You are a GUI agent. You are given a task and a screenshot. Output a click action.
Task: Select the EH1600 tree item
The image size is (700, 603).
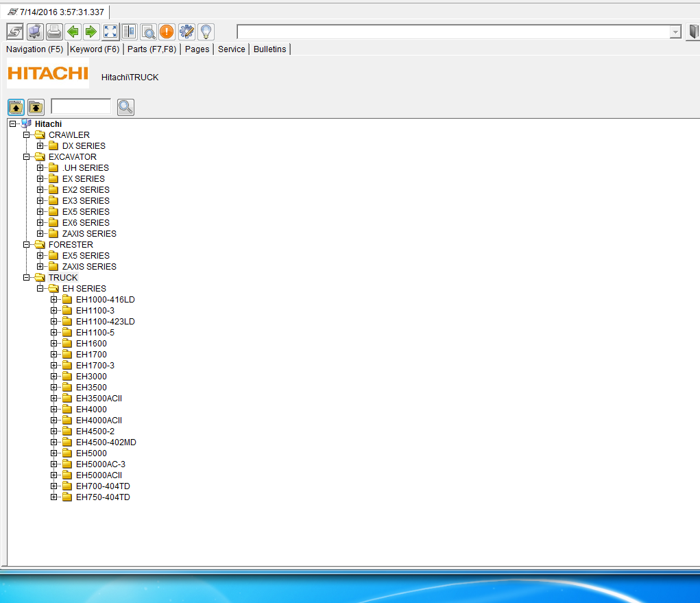coord(91,344)
